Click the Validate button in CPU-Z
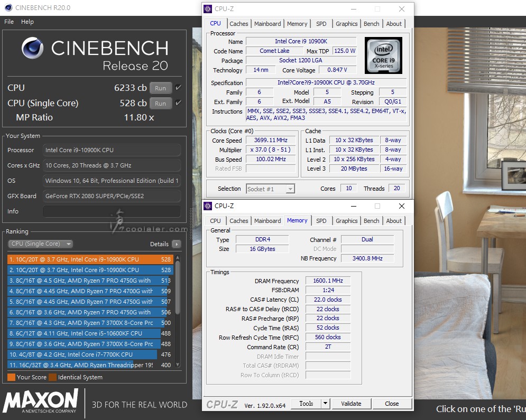Viewport: 526px width, 420px height. coord(351,404)
